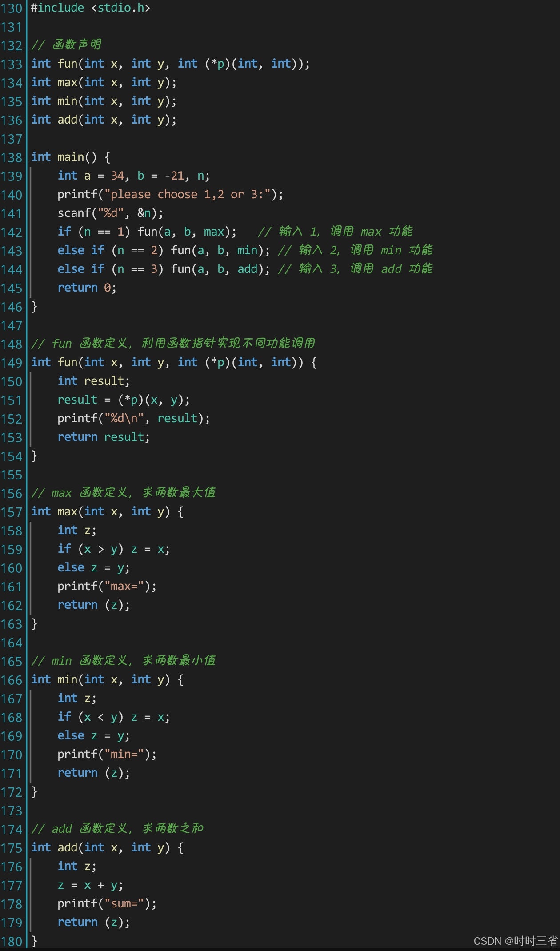Click 'return result;' statement
The image size is (560, 951).
tap(104, 437)
